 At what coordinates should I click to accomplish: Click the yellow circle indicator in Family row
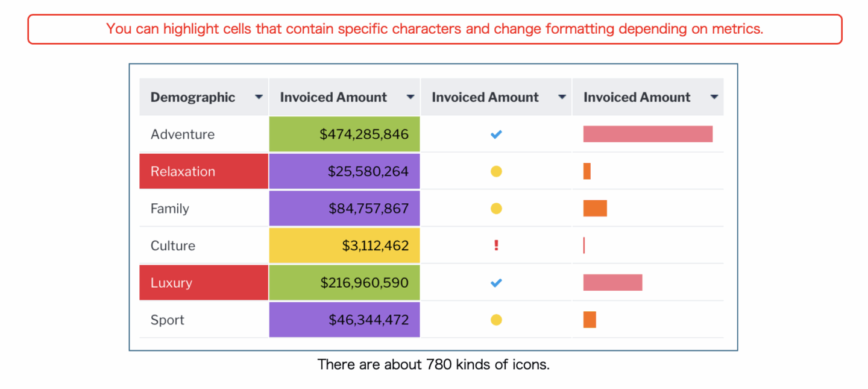pos(496,208)
